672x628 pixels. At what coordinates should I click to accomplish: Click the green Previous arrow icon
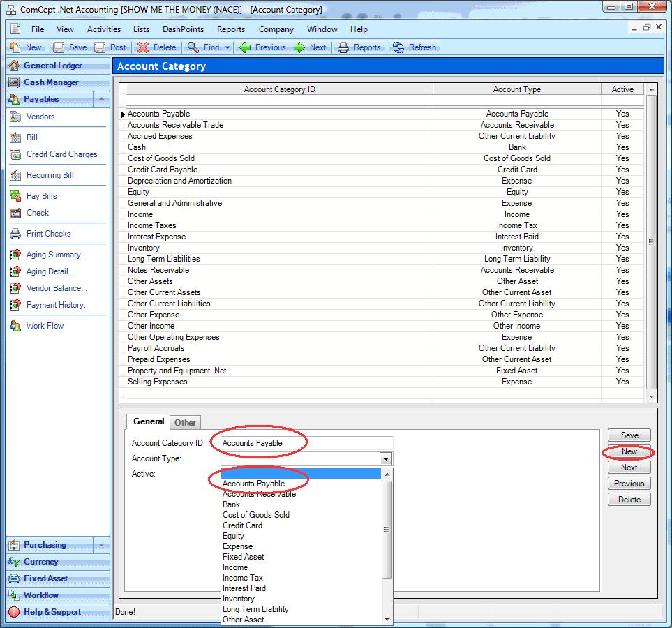(245, 47)
